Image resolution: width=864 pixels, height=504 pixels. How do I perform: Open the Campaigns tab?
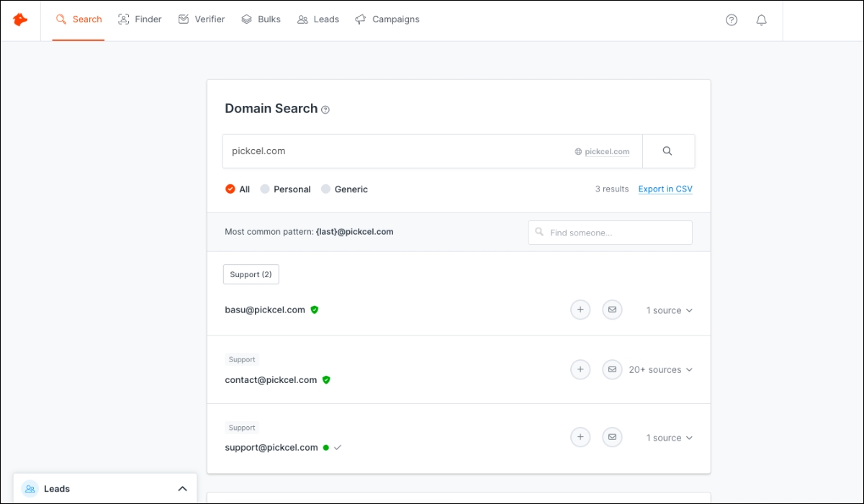pos(387,19)
